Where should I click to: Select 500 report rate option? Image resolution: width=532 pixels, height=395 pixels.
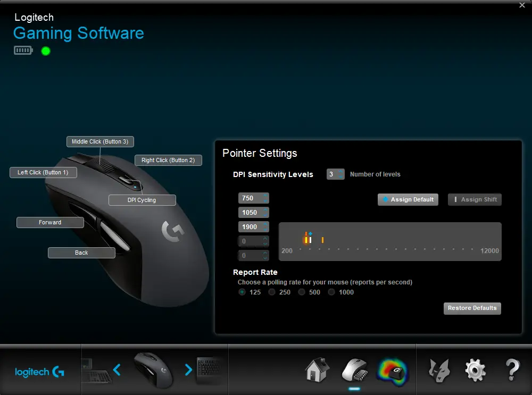click(302, 292)
